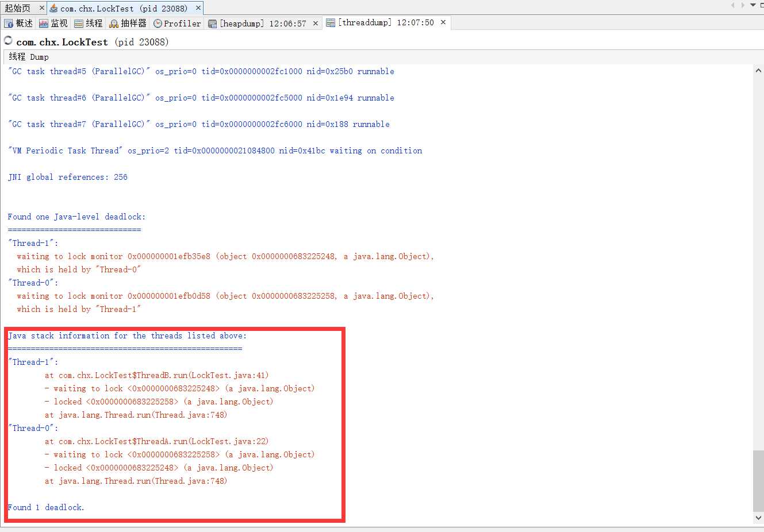The height and width of the screenshot is (532, 764).
Task: Close the com.chx.LockTest (pid 23088) tab
Action: 198,8
